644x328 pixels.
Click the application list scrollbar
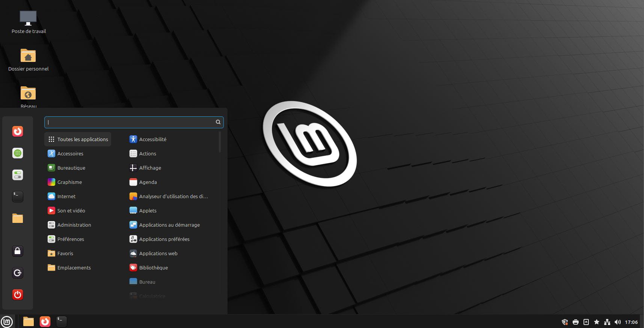220,142
